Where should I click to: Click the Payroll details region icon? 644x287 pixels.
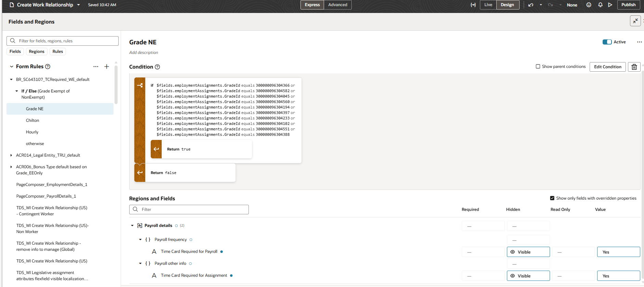pyautogui.click(x=140, y=226)
